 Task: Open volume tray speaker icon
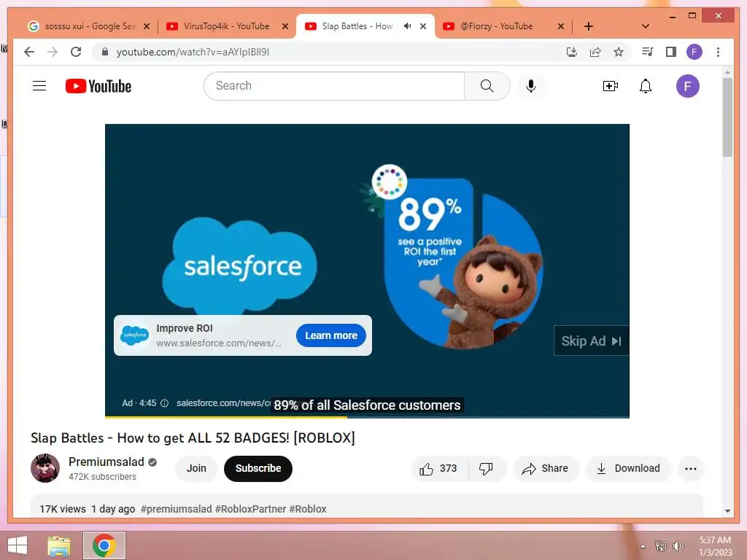678,545
